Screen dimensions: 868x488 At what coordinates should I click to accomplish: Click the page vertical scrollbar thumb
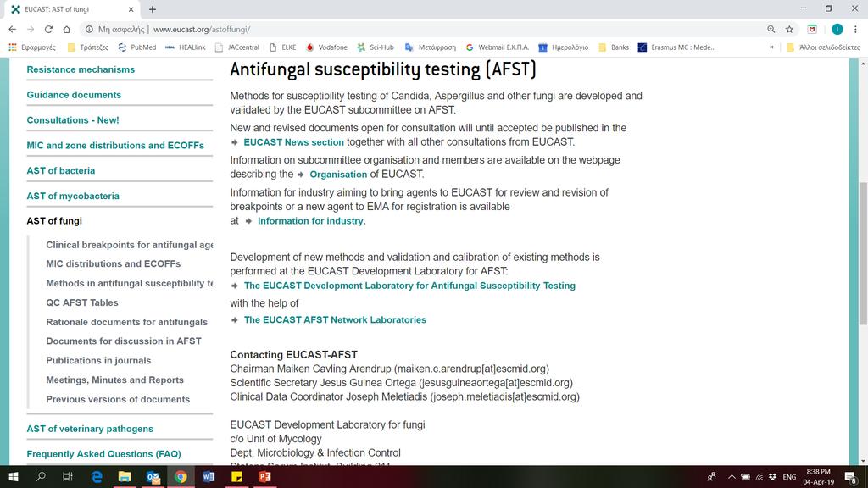(863, 254)
